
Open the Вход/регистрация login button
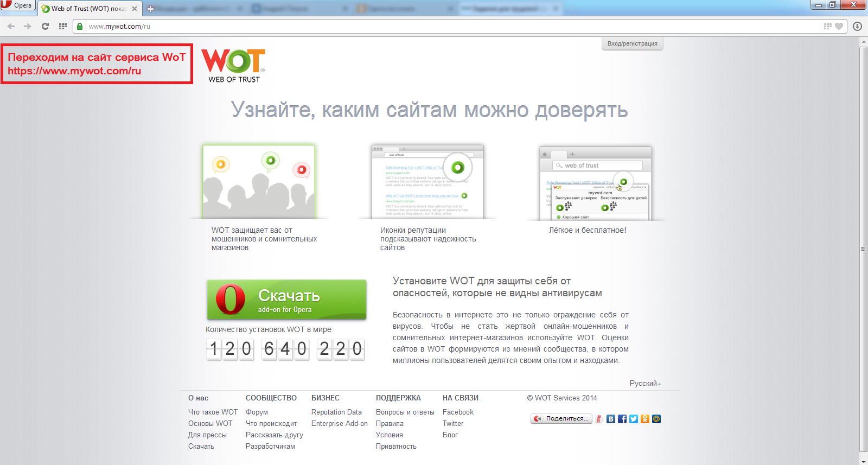point(633,43)
